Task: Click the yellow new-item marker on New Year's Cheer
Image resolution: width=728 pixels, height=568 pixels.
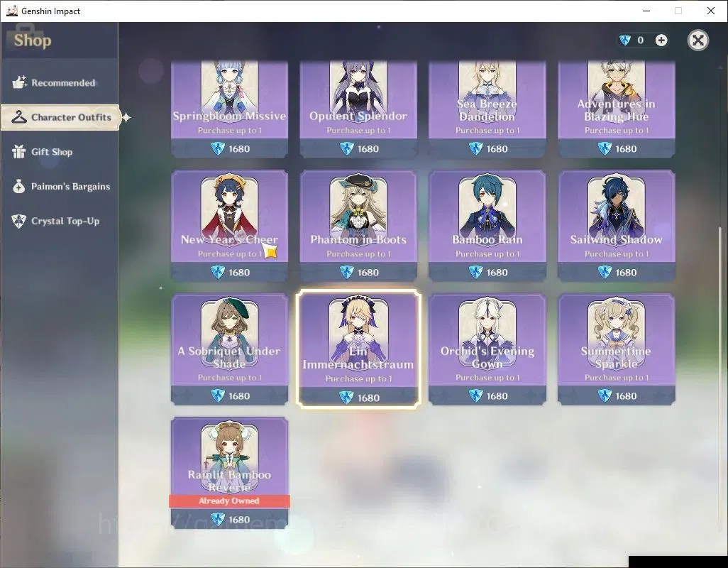Action: pos(270,251)
